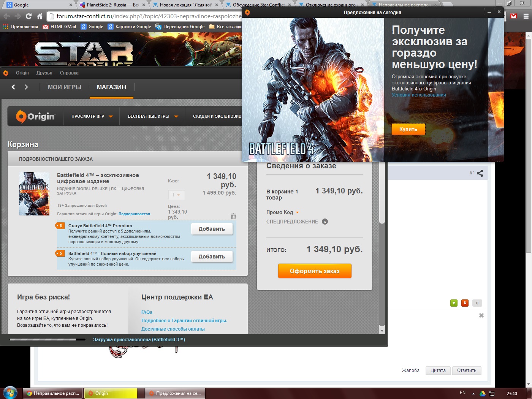Image resolution: width=532 pixels, height=399 pixels.
Task: Open the Условия использования link
Action: pyautogui.click(x=419, y=95)
